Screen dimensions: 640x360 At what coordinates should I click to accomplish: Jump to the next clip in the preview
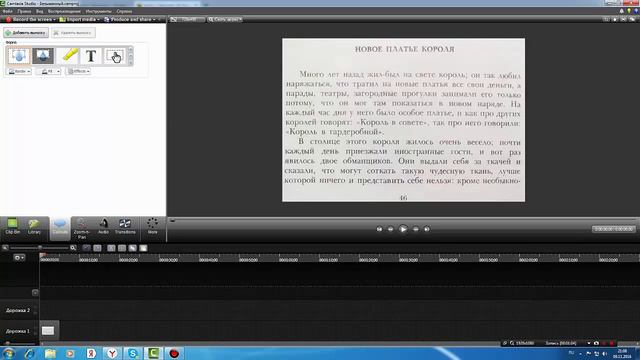tap(427, 229)
